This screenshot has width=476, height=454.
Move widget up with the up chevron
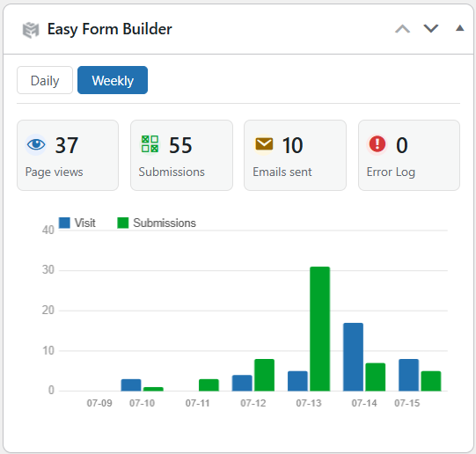403,29
